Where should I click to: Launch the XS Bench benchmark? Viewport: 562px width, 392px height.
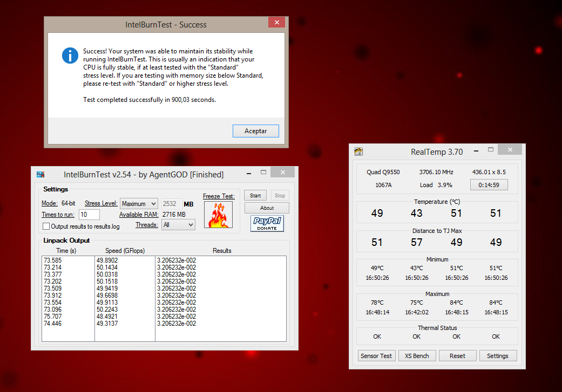pos(417,356)
